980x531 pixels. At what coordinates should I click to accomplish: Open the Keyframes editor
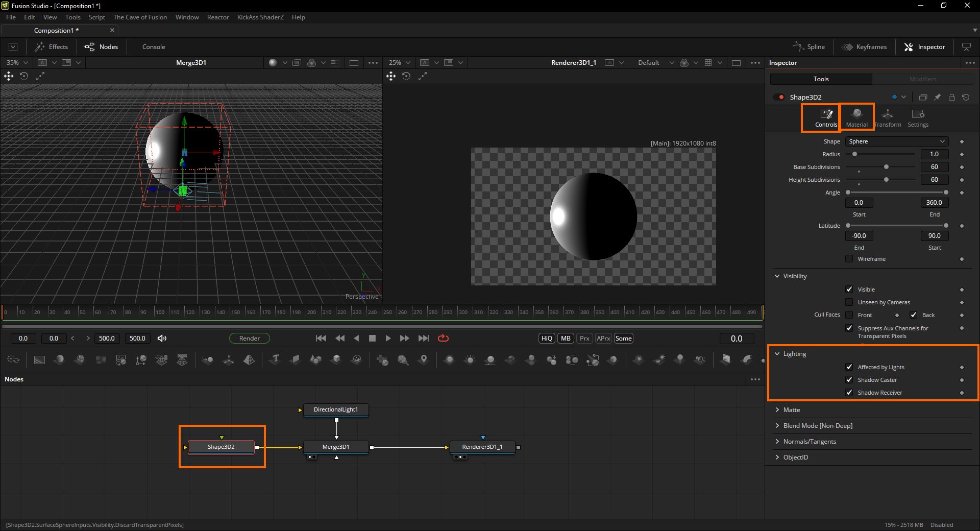(x=864, y=47)
